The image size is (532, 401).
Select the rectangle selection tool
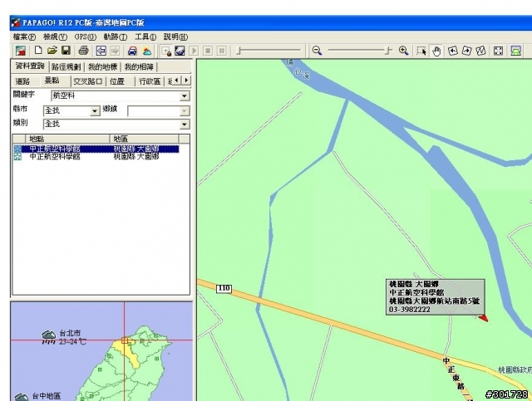421,51
